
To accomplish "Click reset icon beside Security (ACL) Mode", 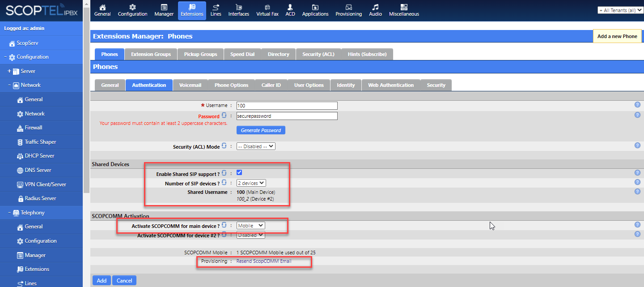I will click(224, 146).
